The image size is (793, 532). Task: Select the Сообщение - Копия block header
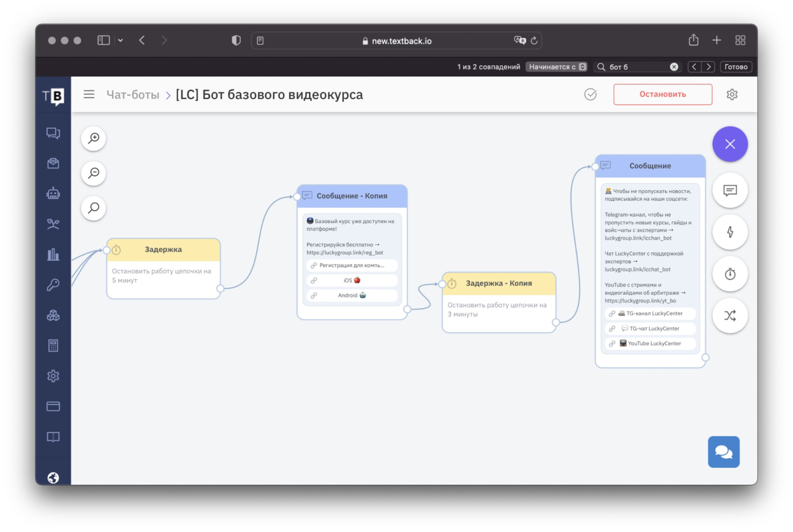point(352,196)
